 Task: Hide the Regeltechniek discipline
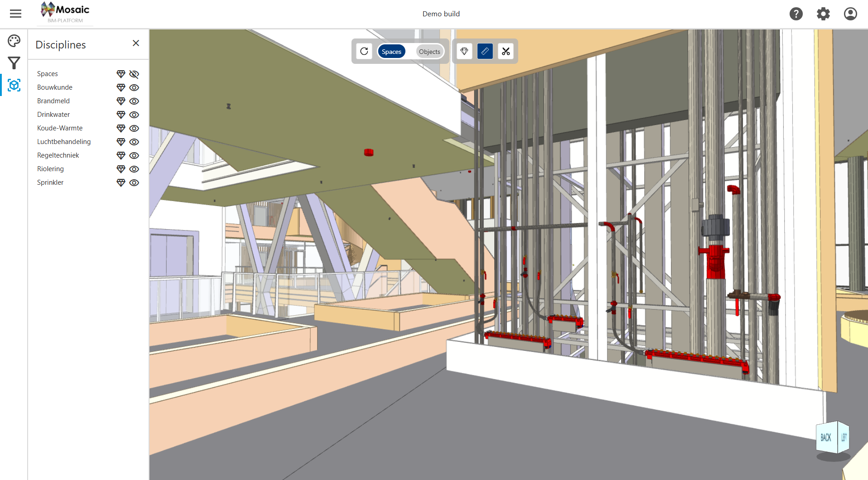[134, 155]
